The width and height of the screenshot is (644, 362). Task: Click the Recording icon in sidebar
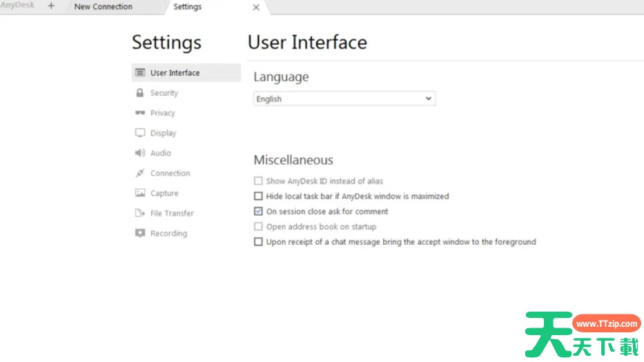click(140, 233)
